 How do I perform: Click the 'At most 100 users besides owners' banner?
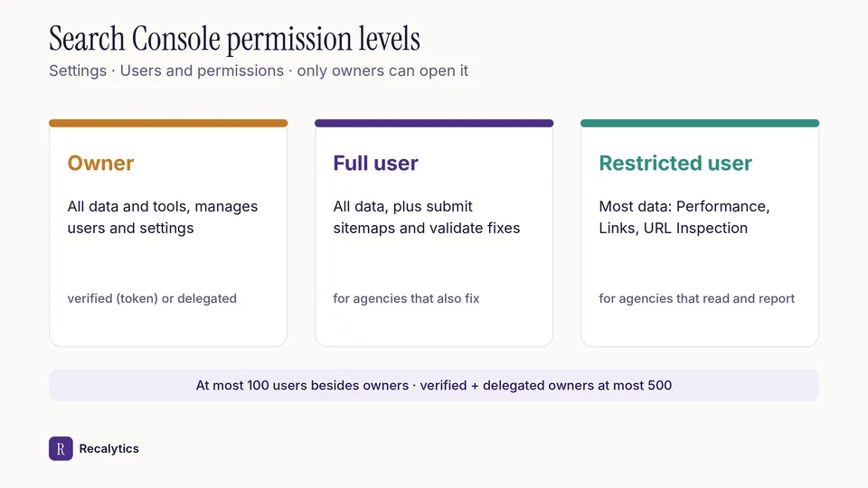point(434,385)
